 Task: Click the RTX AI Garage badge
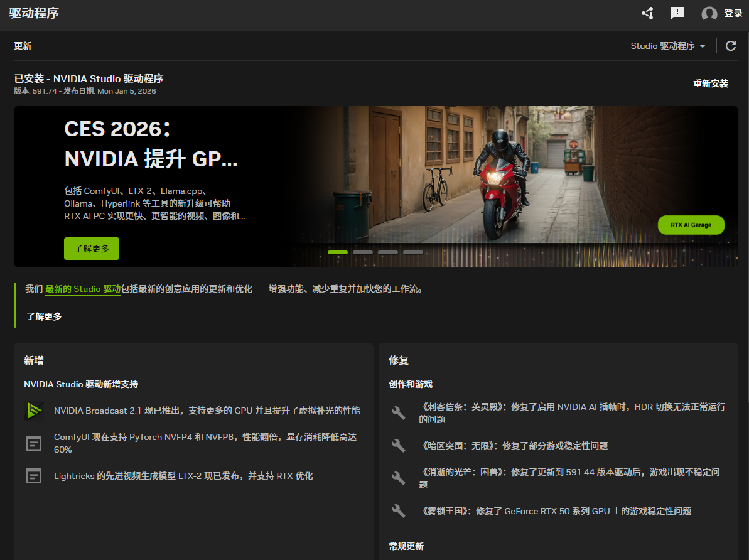tap(691, 225)
